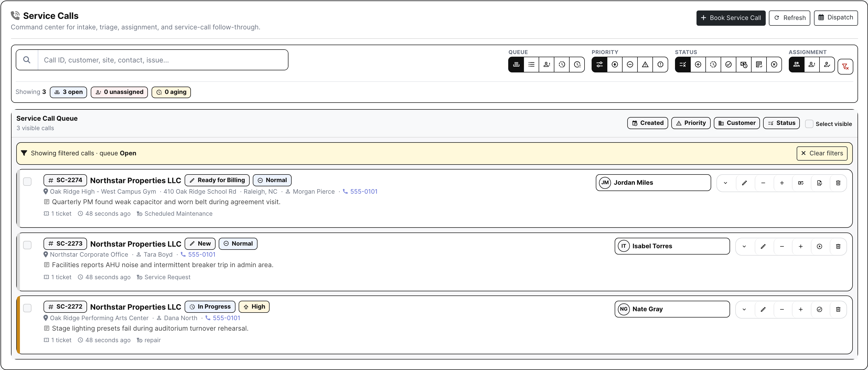This screenshot has width=868, height=370.
Task: Click the search magnifier icon
Action: (27, 60)
